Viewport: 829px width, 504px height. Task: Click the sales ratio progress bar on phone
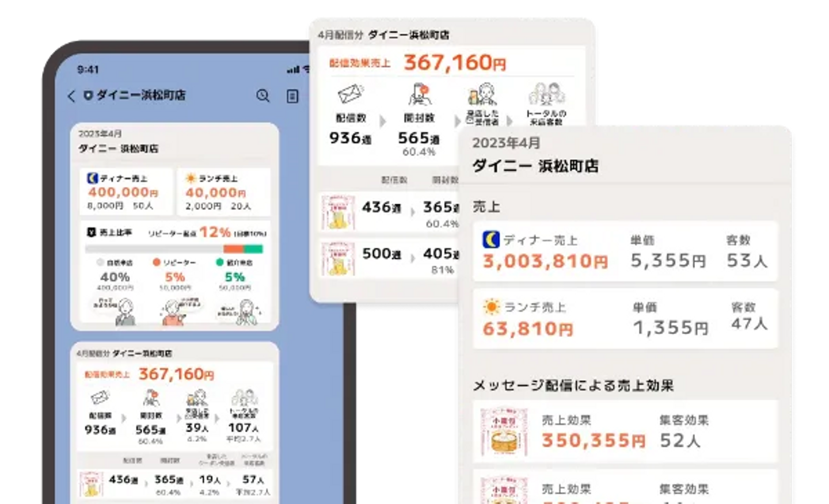(x=174, y=249)
